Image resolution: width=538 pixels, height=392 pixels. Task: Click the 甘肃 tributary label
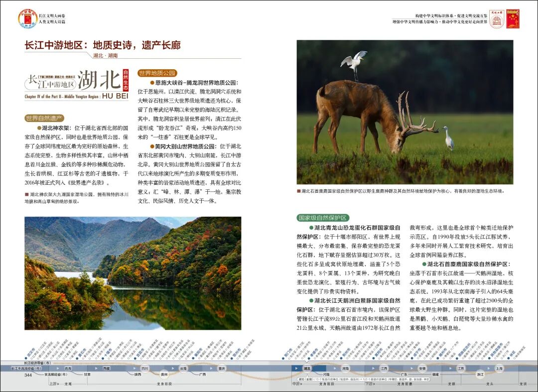coord(87,375)
